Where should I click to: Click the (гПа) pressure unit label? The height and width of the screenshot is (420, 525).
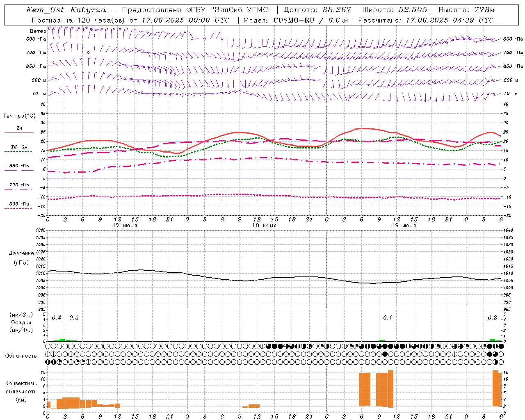(21, 262)
